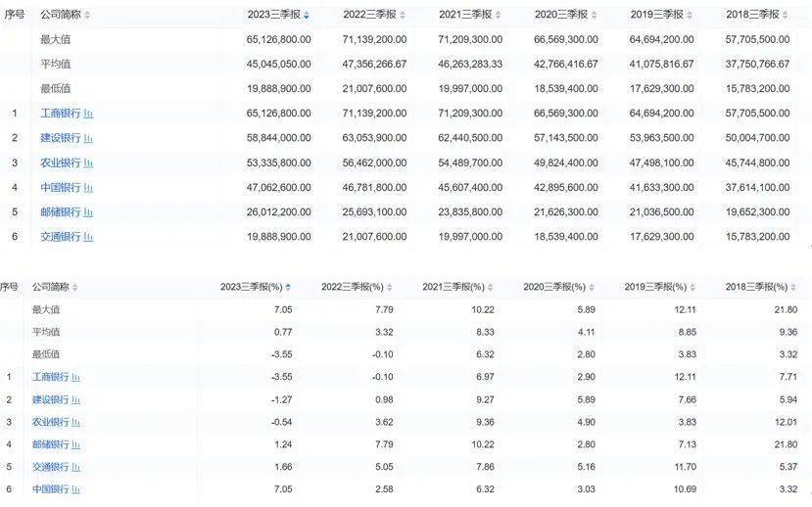Open chart icon beside 交通银行 in percentage table
The height and width of the screenshot is (507, 812).
click(75, 467)
